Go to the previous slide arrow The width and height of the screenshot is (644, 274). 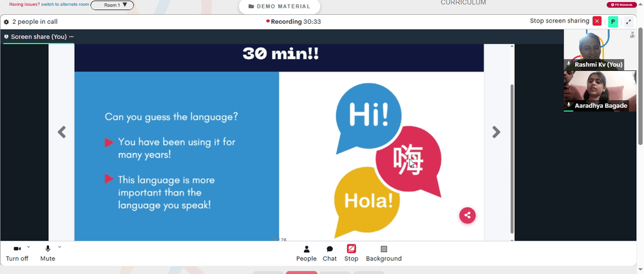click(x=62, y=132)
